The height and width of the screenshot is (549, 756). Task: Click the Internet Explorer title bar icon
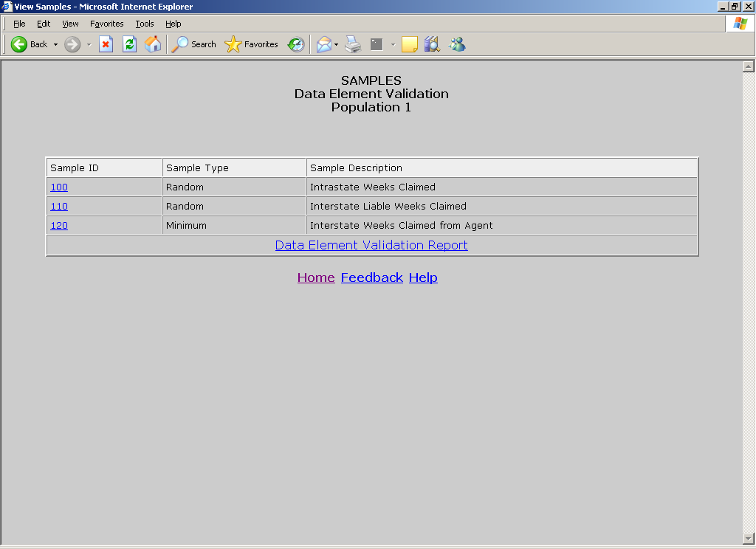pyautogui.click(x=7, y=6)
